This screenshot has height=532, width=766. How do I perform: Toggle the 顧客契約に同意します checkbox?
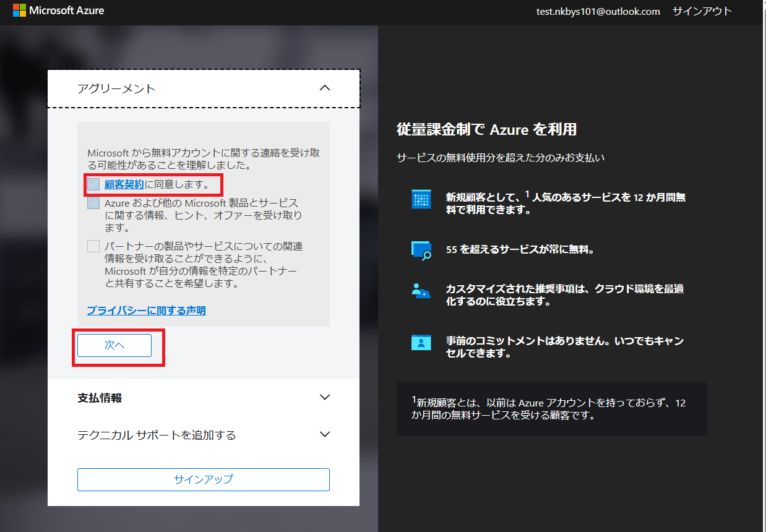pyautogui.click(x=93, y=184)
